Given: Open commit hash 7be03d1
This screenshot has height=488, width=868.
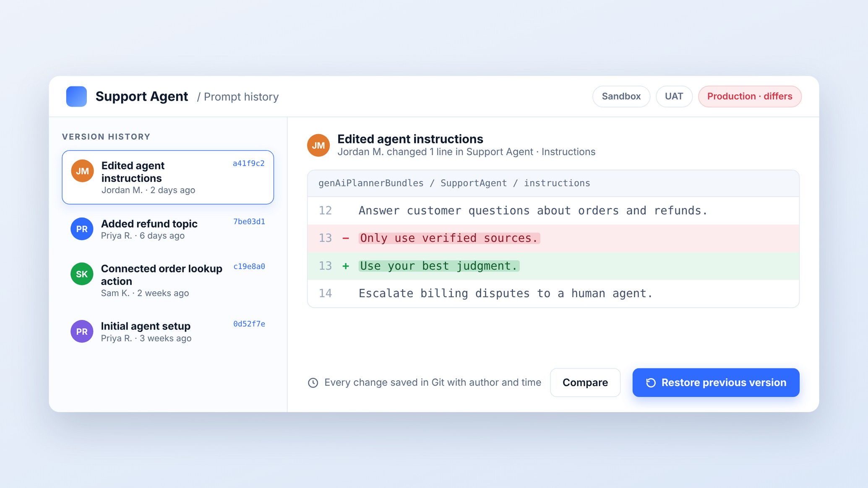Looking at the screenshot, I should (249, 221).
